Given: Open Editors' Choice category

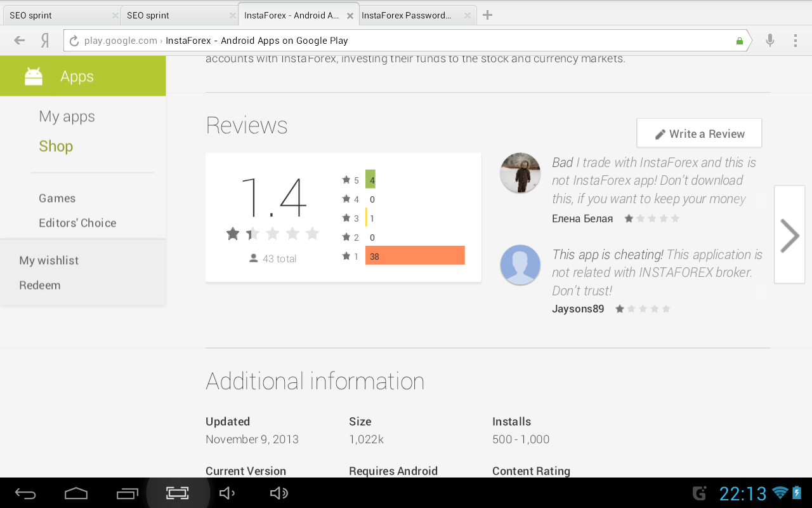Looking at the screenshot, I should (77, 223).
